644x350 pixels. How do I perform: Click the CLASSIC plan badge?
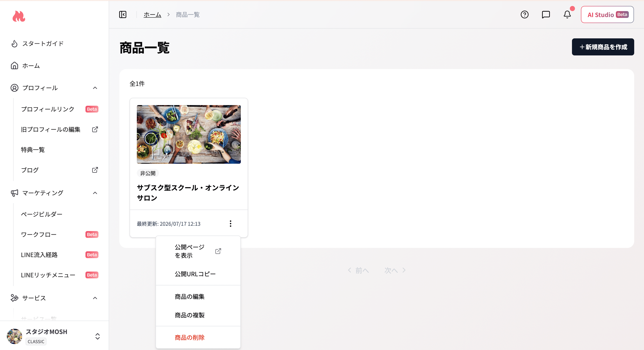tap(36, 341)
